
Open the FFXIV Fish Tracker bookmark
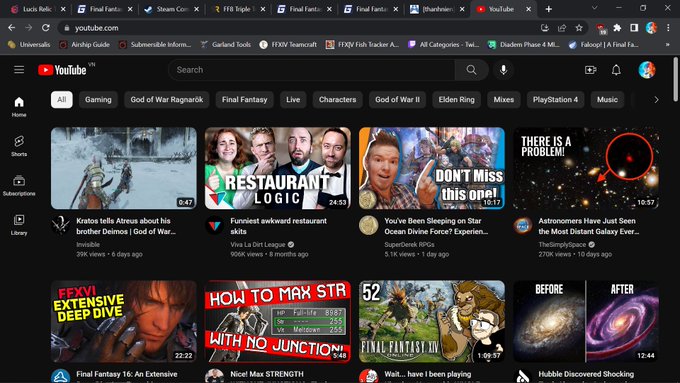tap(363, 44)
